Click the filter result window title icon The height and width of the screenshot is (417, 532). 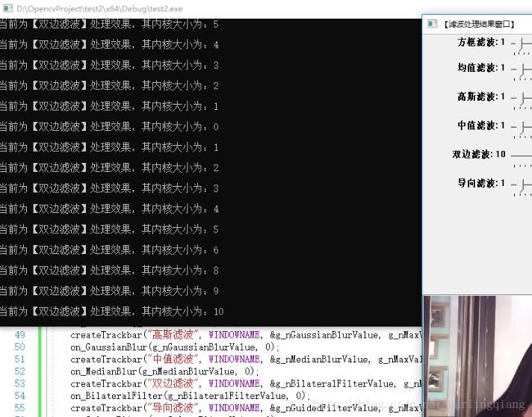point(432,24)
